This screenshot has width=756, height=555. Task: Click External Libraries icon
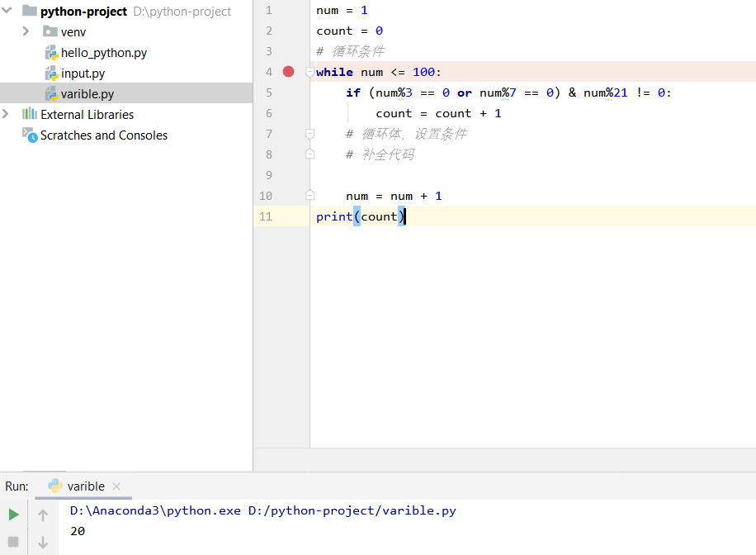(30, 114)
